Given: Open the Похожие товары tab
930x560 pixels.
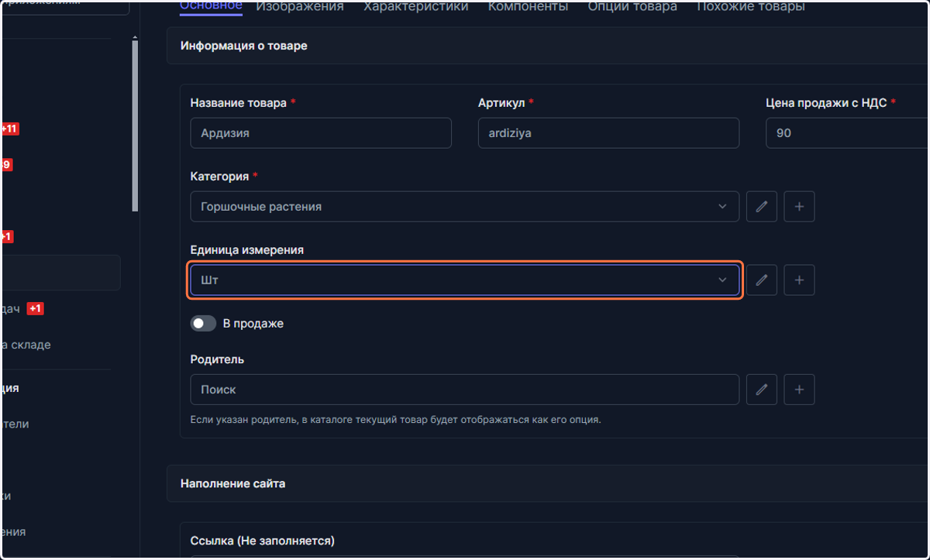Looking at the screenshot, I should coord(750,6).
